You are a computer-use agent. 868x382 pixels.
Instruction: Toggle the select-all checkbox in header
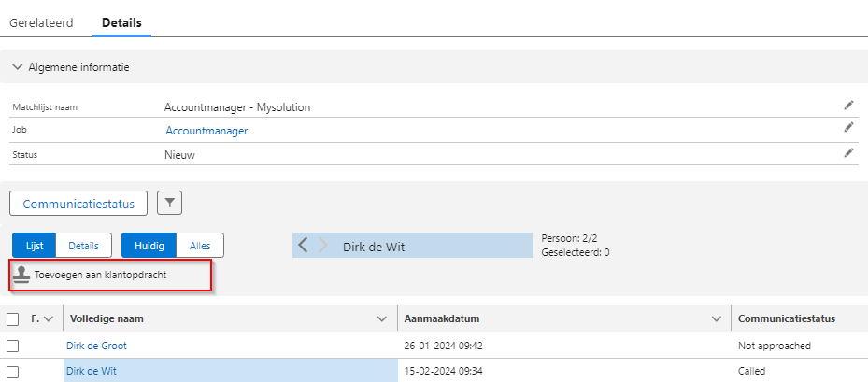point(13,319)
